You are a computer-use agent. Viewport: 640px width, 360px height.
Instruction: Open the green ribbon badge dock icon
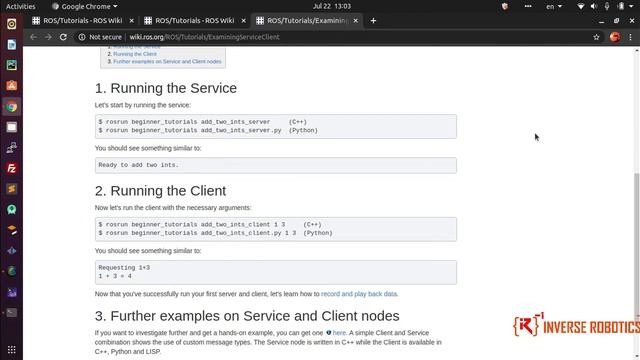tap(11, 209)
